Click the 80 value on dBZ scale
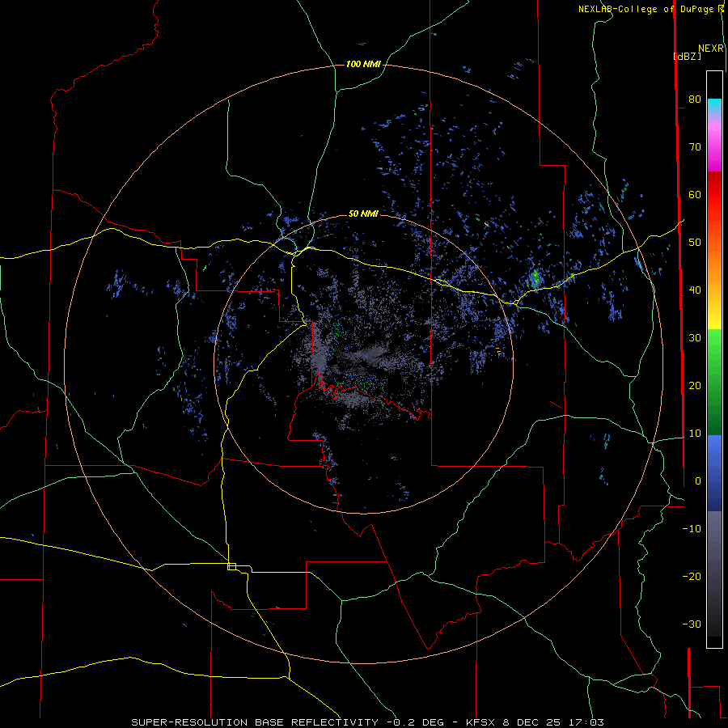The image size is (728, 728). (x=695, y=99)
